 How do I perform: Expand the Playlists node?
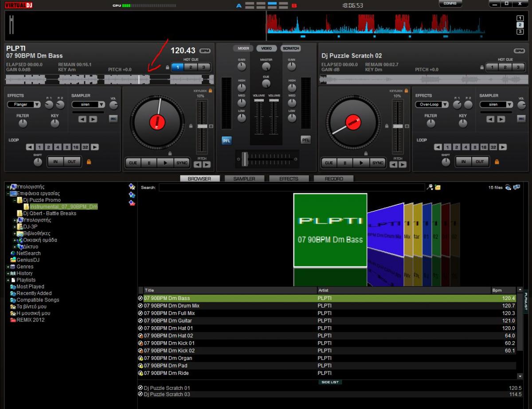coord(8,280)
